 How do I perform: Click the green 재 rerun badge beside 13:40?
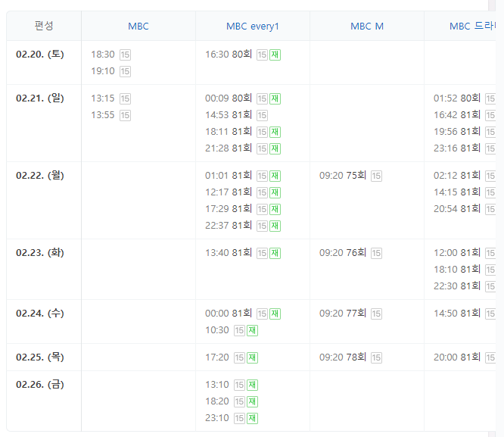pyautogui.click(x=275, y=253)
